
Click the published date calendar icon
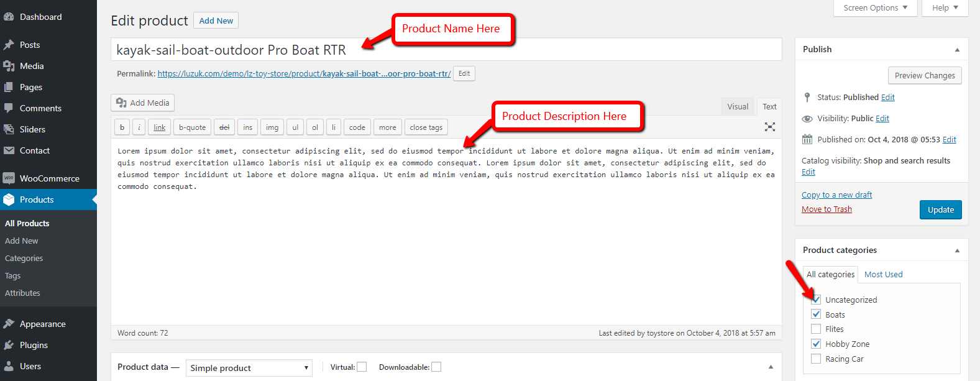[x=807, y=139]
